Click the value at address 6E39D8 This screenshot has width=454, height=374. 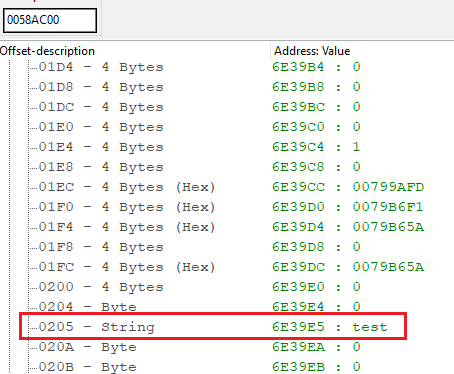click(356, 247)
